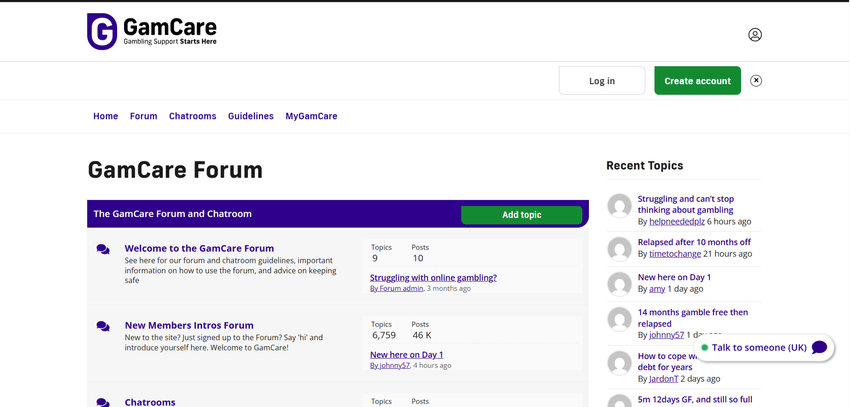Visit By johnny57 link under New Members forum

tap(390, 365)
